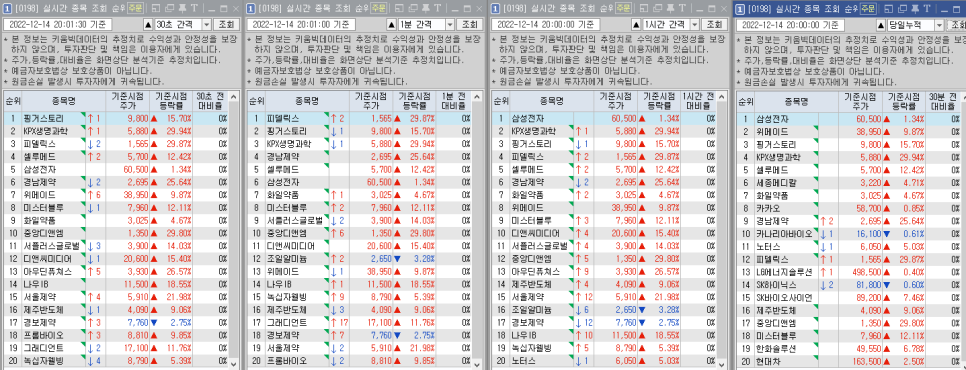Duplicate the 1시간 간격 window via copy icon
The height and width of the screenshot is (370, 966).
(x=658, y=8)
